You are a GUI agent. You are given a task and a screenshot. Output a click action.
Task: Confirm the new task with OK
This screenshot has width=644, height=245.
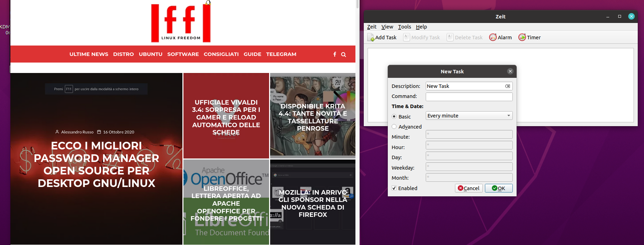coord(498,188)
